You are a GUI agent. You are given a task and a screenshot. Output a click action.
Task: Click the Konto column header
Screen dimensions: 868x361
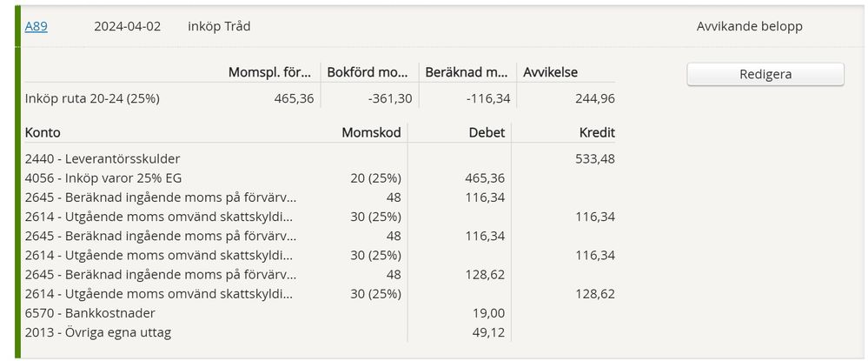(x=43, y=132)
